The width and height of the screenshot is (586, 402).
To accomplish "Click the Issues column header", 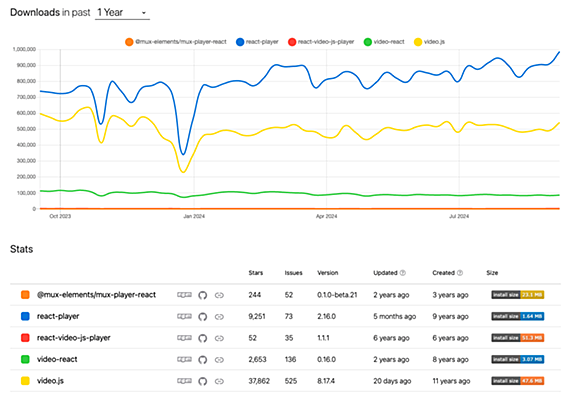I will pyautogui.click(x=293, y=273).
